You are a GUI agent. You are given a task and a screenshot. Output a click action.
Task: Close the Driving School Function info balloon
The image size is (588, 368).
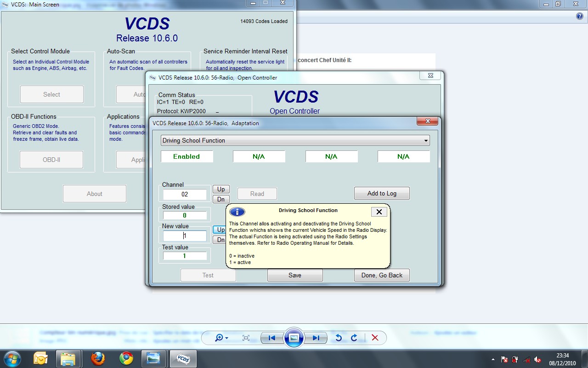pos(379,212)
